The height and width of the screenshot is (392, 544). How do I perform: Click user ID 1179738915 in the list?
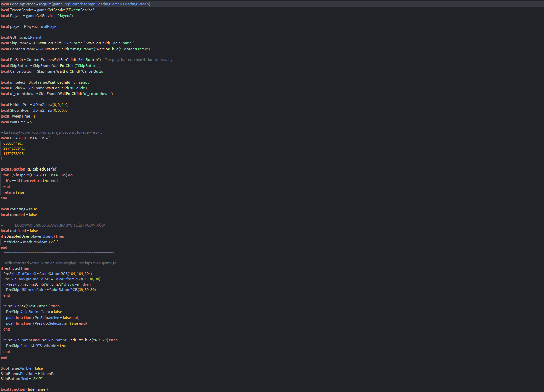pyautogui.click(x=14, y=154)
